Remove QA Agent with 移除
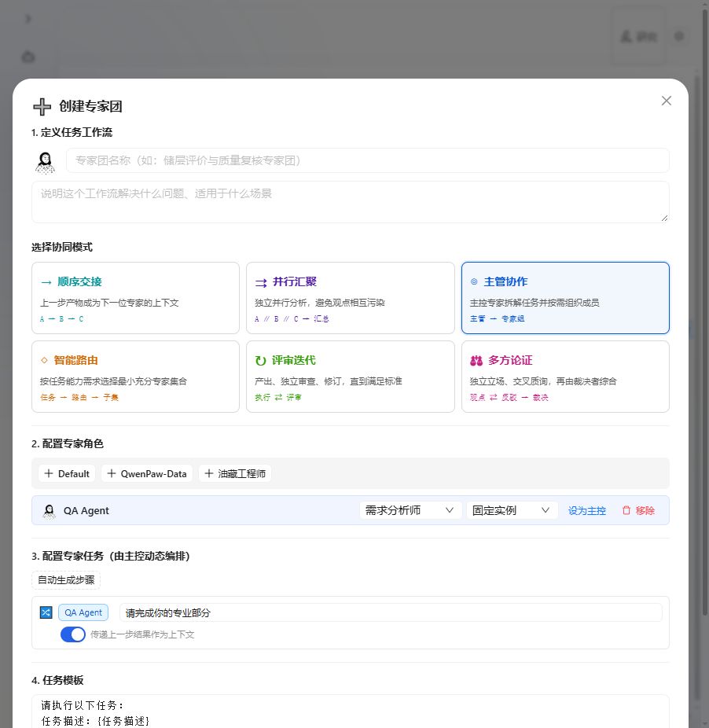Image resolution: width=709 pixels, height=728 pixels. point(638,511)
